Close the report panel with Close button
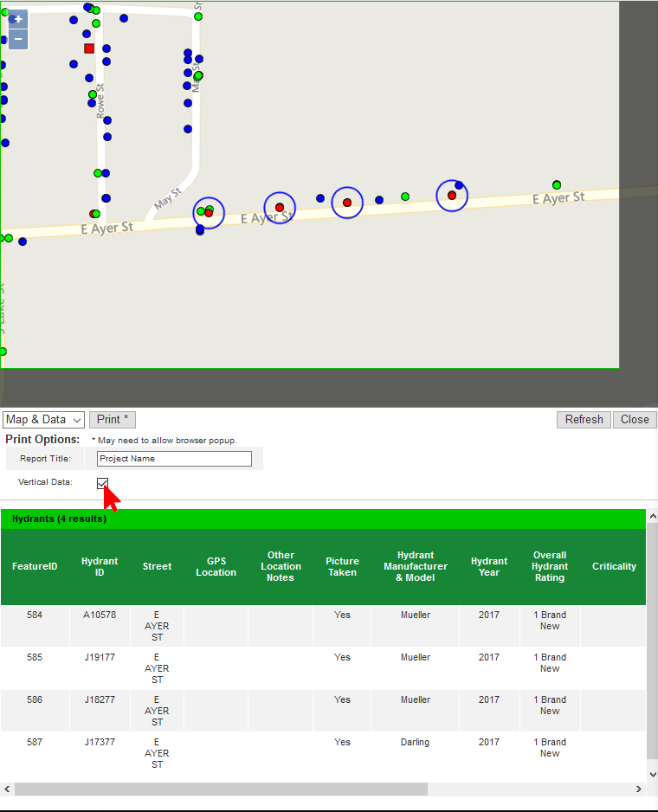This screenshot has width=658, height=812. (x=635, y=420)
